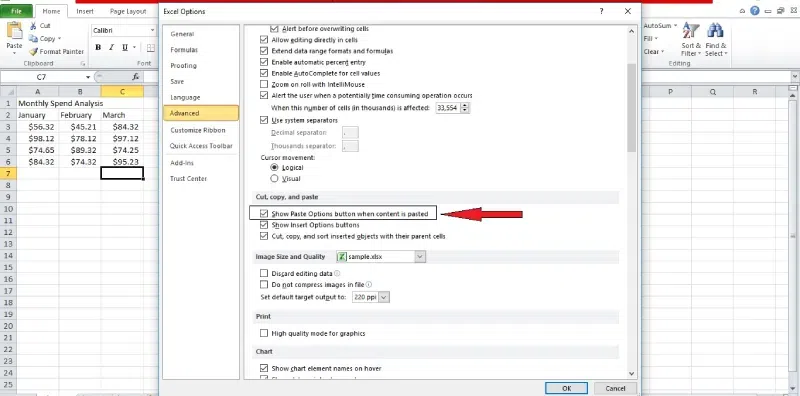
Task: Open Clipboard group dialog launcher
Action: pos(83,64)
